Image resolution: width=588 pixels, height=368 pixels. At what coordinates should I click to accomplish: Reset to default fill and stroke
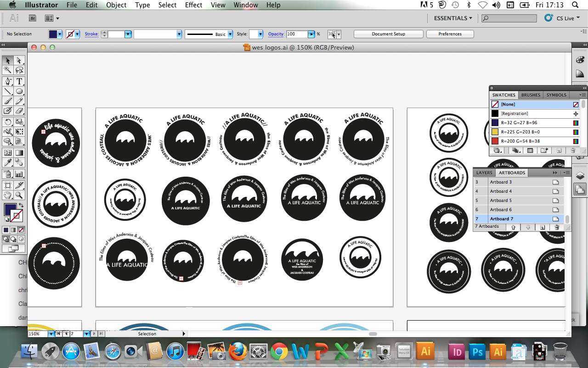(x=6, y=220)
